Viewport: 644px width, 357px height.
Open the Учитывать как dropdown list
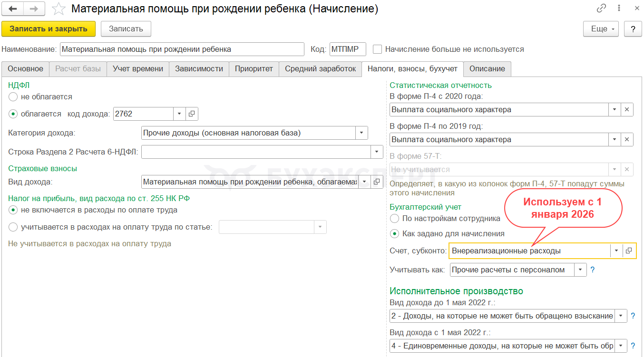[580, 270]
